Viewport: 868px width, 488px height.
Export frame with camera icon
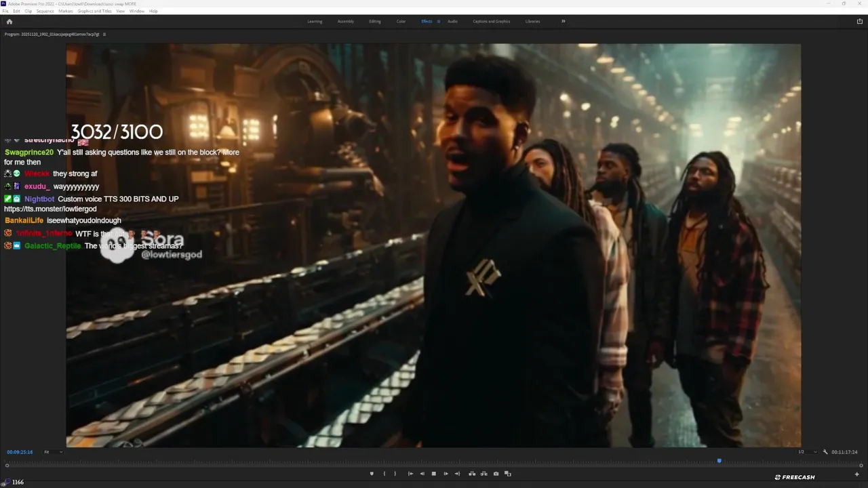click(496, 474)
